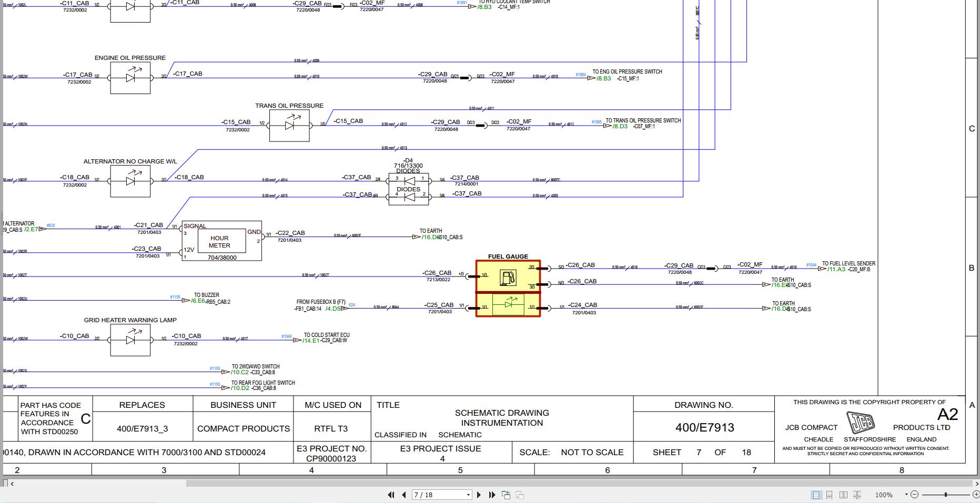Image resolution: width=980 pixels, height=503 pixels.
Task: Go to the next page
Action: click(479, 495)
